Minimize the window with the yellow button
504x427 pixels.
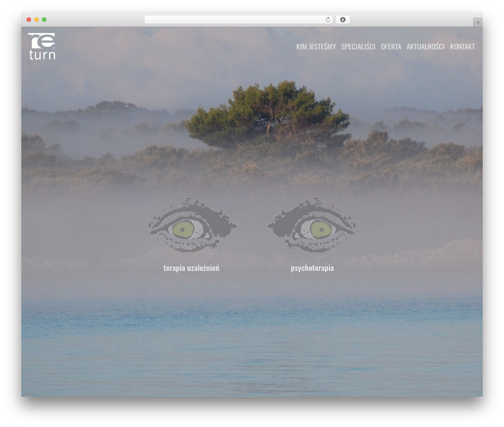37,20
